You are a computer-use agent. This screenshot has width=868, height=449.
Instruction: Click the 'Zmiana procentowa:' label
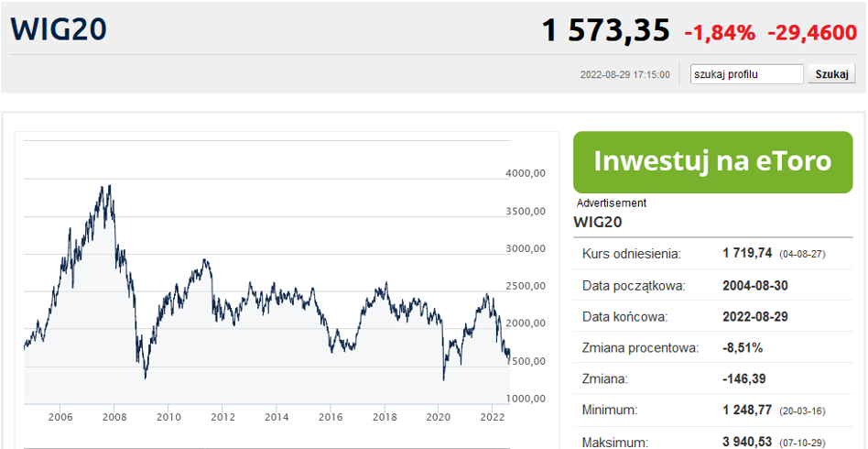pos(641,349)
